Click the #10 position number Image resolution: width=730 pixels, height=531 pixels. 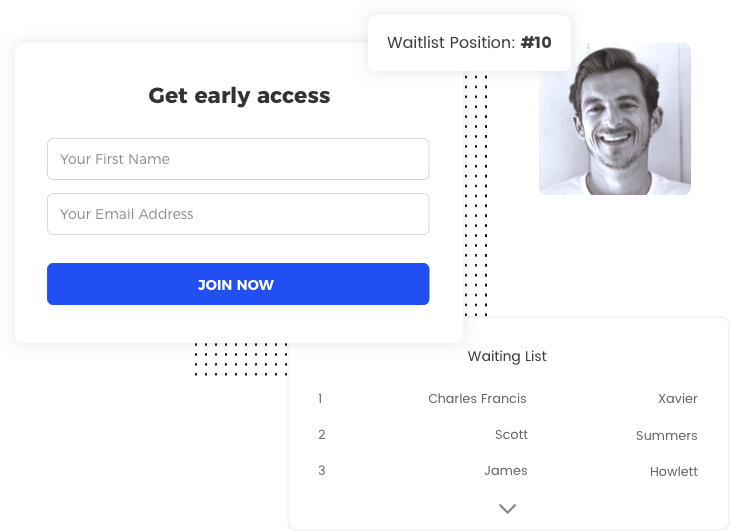tap(536, 43)
